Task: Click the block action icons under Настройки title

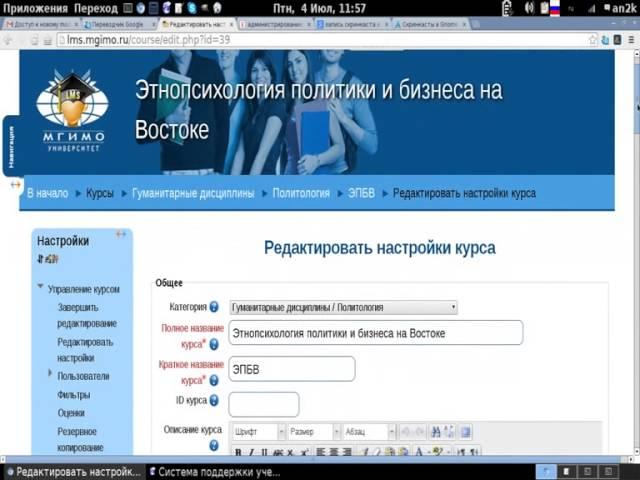Action: (x=48, y=259)
